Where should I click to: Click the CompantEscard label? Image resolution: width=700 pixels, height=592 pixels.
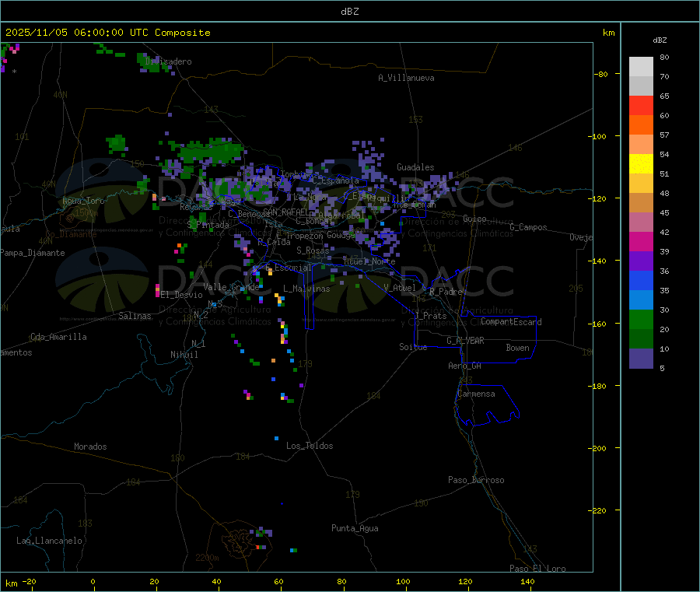tap(511, 322)
